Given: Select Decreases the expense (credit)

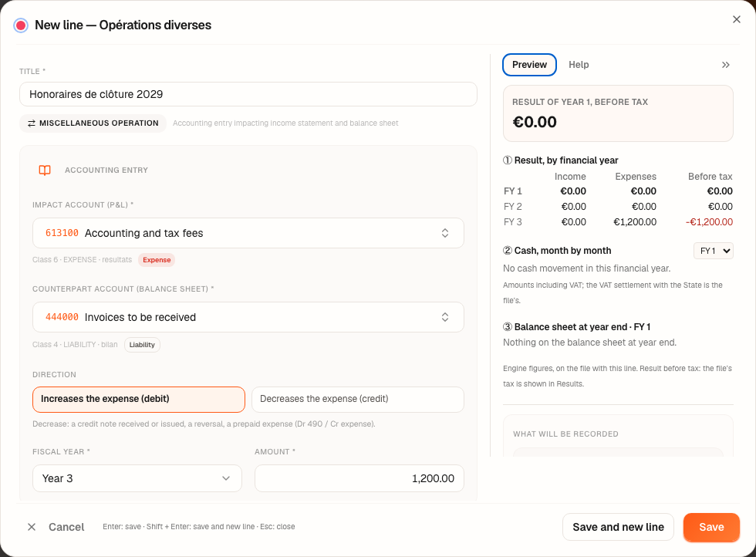Looking at the screenshot, I should 358,400.
